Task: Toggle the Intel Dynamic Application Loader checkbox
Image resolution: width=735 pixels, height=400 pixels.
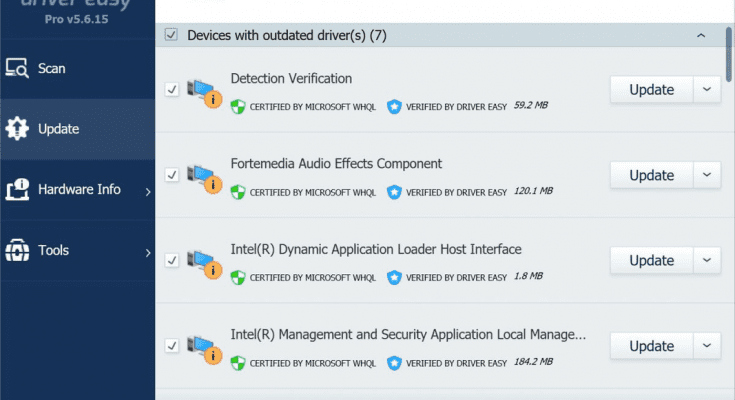Action: (172, 261)
